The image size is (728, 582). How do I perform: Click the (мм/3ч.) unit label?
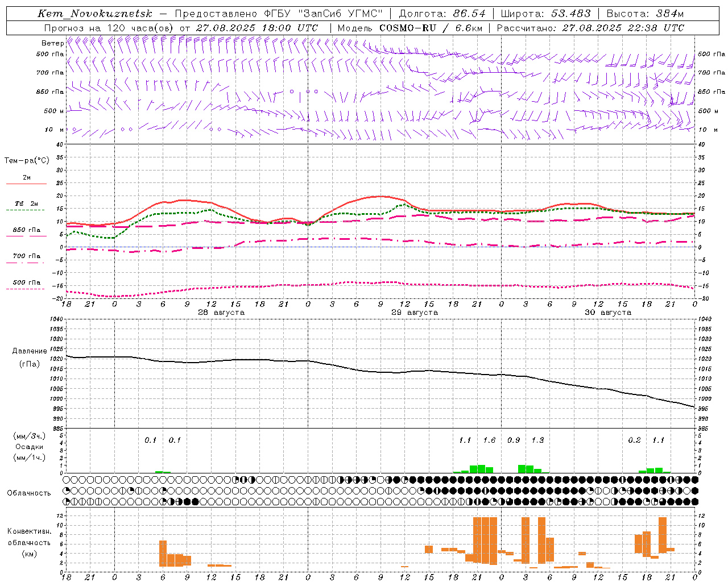pos(30,436)
